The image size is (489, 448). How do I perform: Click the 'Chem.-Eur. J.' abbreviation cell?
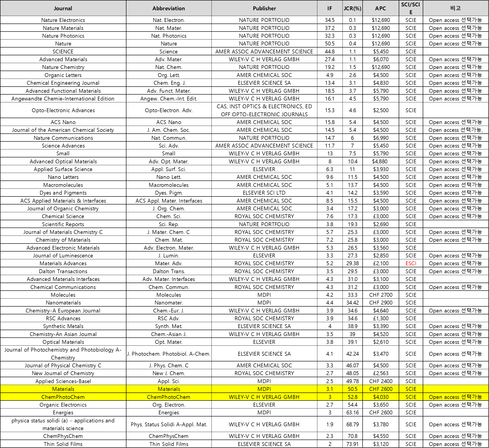click(168, 310)
